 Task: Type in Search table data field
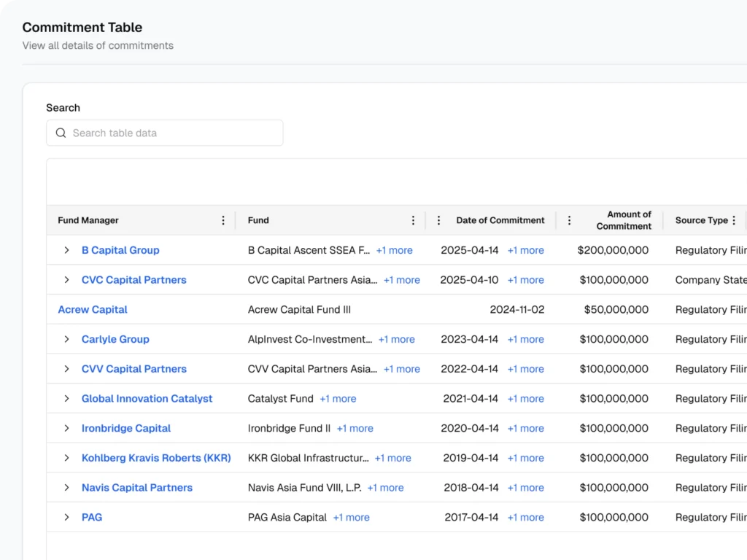tap(175, 133)
